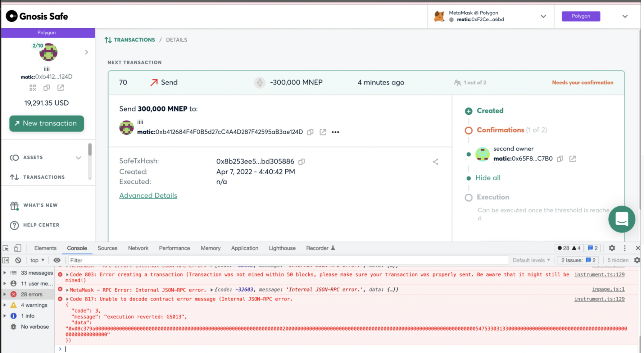644x353 pixels.
Task: Open the console context 'top' dropdown
Action: click(37, 260)
